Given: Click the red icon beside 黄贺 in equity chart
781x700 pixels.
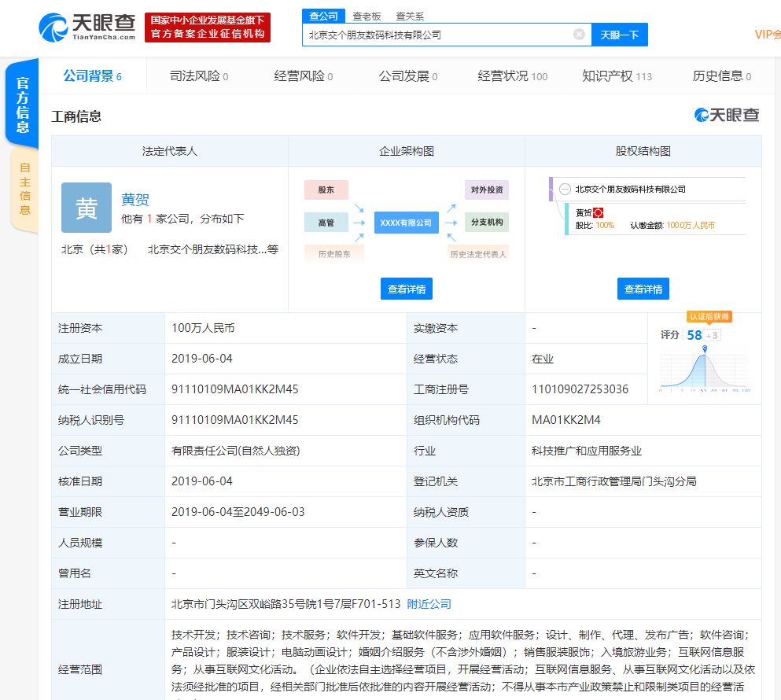Looking at the screenshot, I should click(x=598, y=212).
